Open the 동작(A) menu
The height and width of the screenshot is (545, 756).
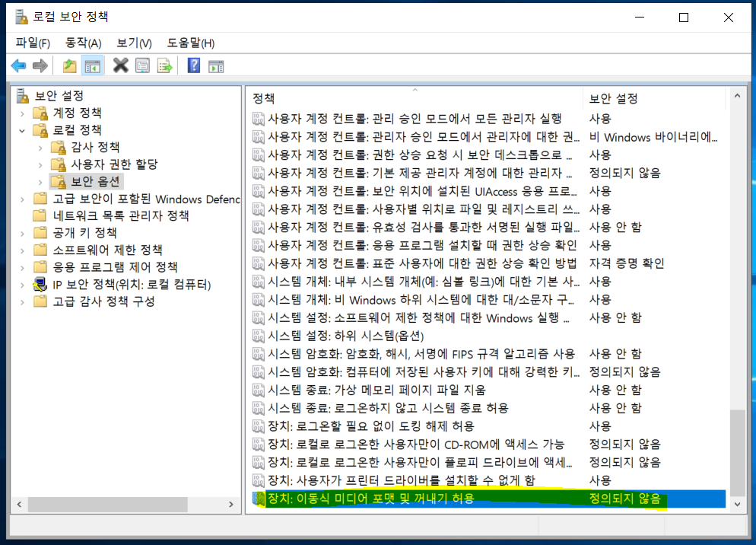click(84, 43)
